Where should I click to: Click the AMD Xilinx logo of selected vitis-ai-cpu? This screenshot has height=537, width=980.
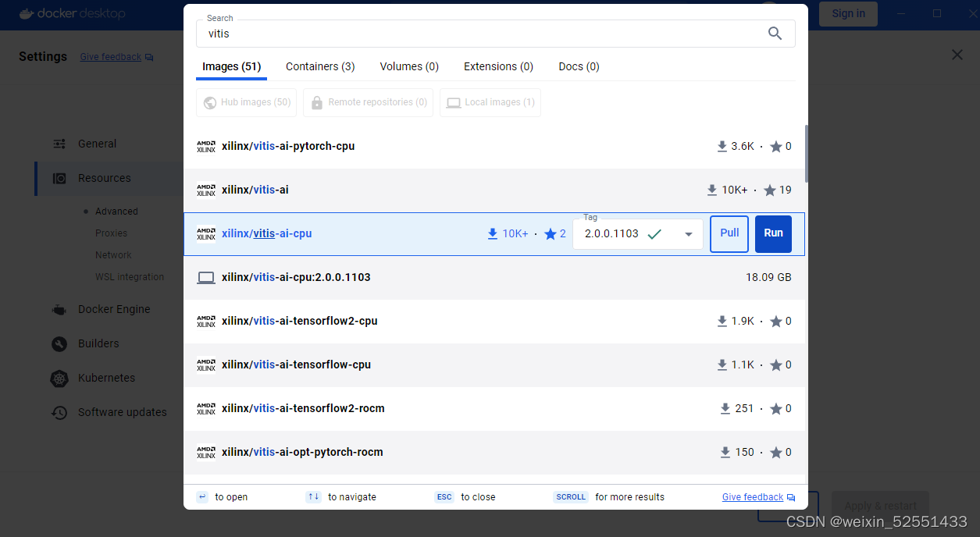tap(206, 233)
